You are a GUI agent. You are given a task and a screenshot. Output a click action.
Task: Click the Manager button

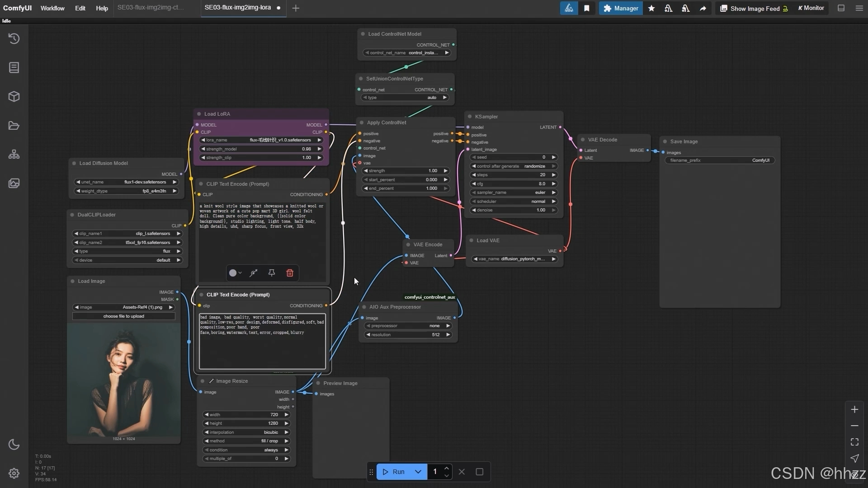(x=621, y=8)
